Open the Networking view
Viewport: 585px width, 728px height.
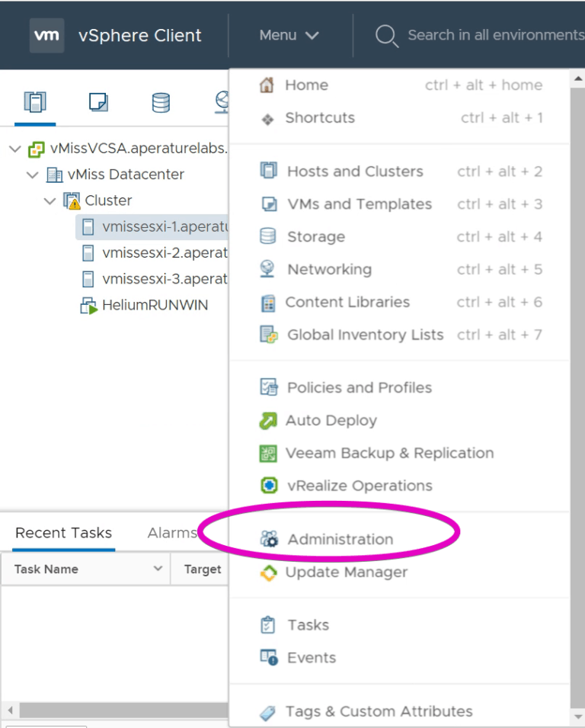[329, 269]
